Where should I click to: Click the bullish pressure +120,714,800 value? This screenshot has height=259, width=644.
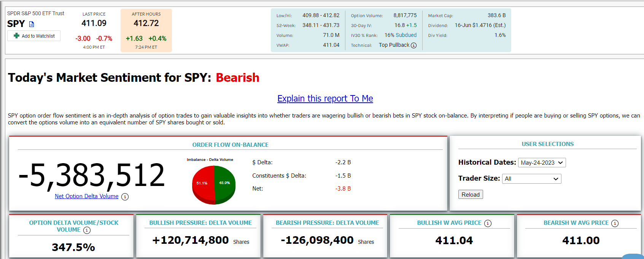[x=190, y=240]
